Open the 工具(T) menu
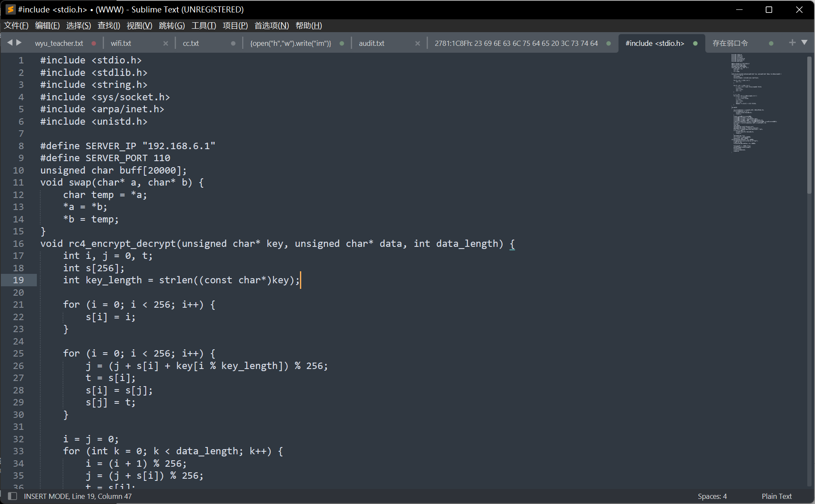The height and width of the screenshot is (504, 815). pyautogui.click(x=204, y=26)
